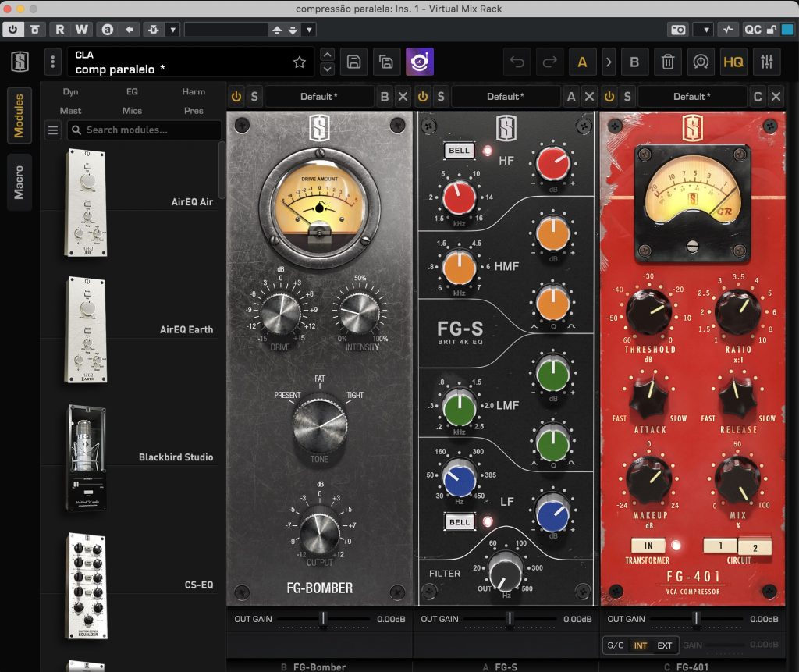Set sidechain to EXT
The width and height of the screenshot is (799, 672).
pos(665,645)
